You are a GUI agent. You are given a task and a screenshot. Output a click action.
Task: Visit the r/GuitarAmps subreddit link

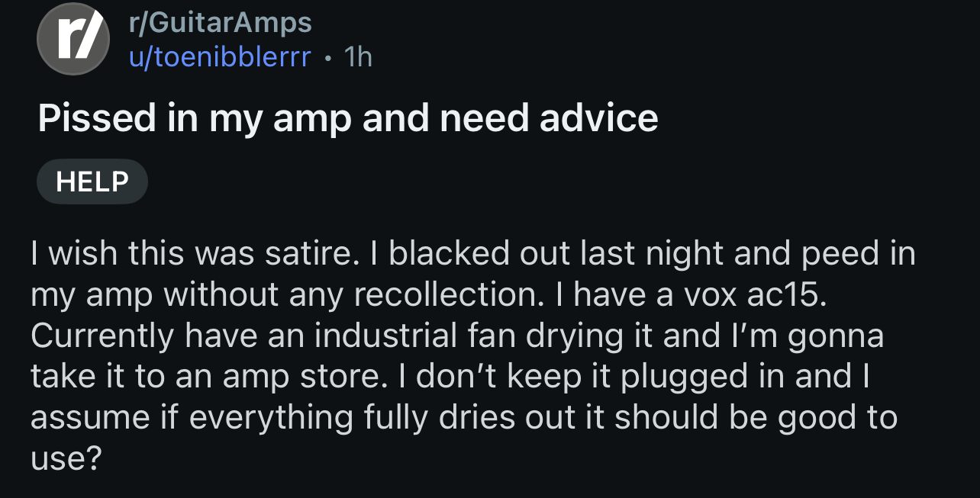point(221,22)
